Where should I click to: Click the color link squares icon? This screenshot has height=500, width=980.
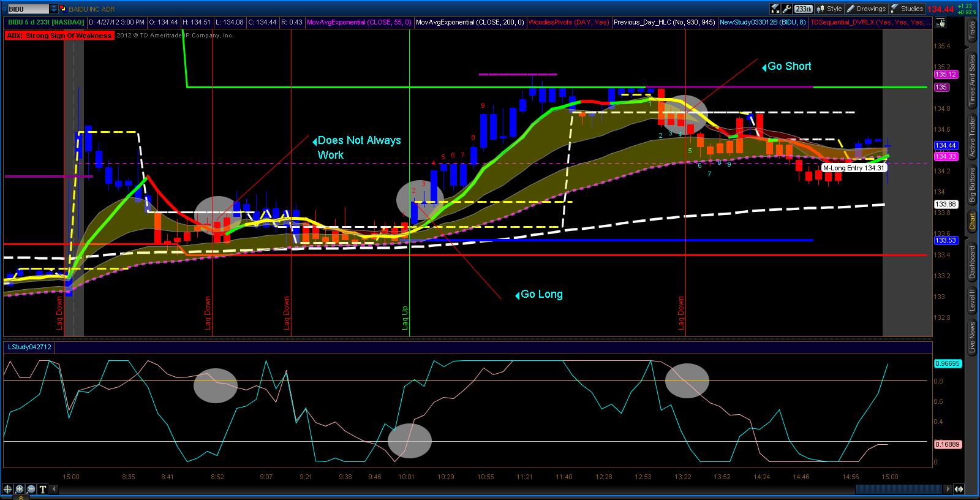62,9
